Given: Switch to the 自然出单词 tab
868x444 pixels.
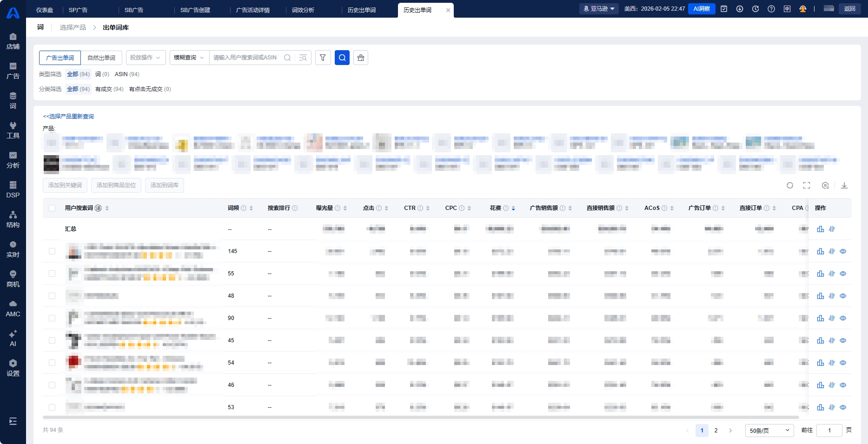Looking at the screenshot, I should click(x=101, y=58).
